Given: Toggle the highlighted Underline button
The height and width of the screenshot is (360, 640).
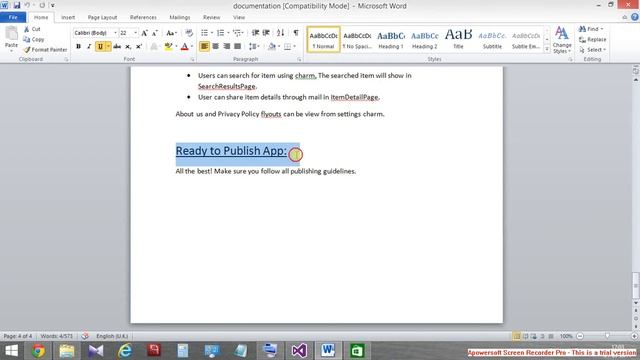Looking at the screenshot, I should click(100, 47).
